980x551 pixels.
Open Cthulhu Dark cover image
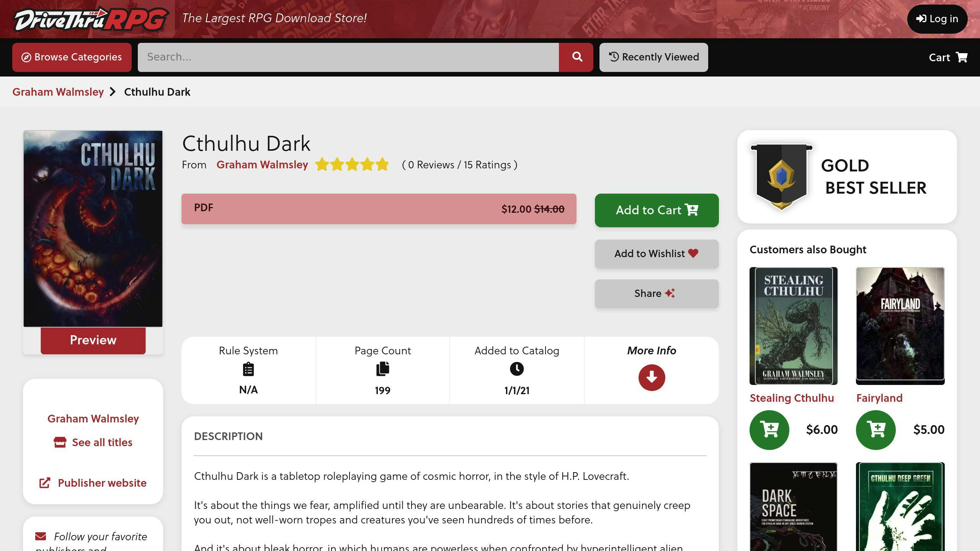(93, 229)
